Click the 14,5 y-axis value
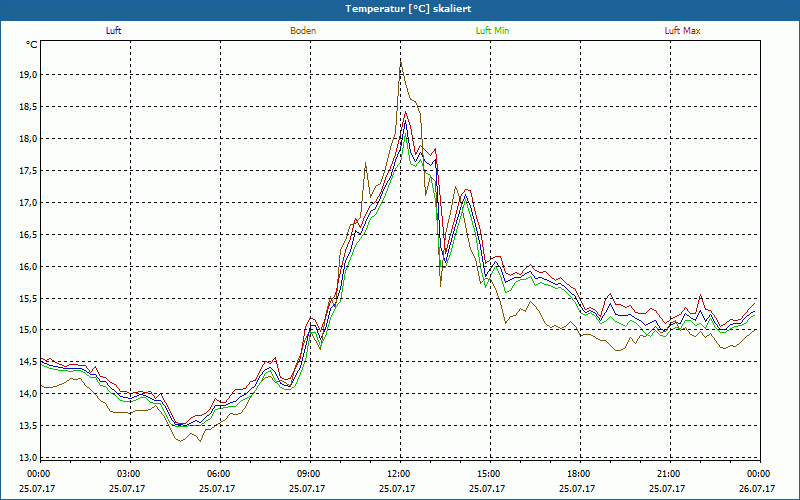800x500 pixels. 30,362
